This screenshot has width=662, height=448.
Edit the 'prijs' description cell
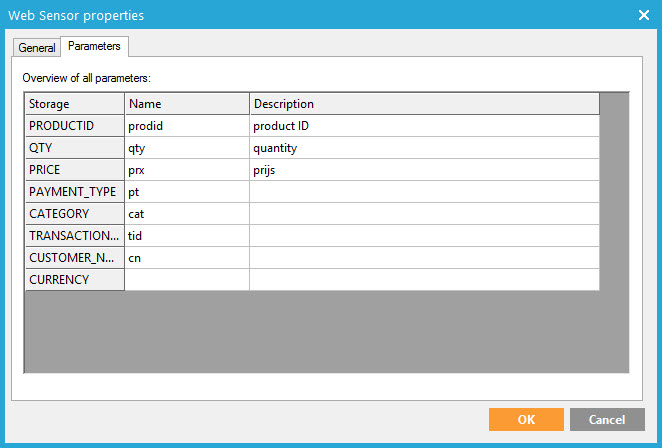[x=423, y=170]
